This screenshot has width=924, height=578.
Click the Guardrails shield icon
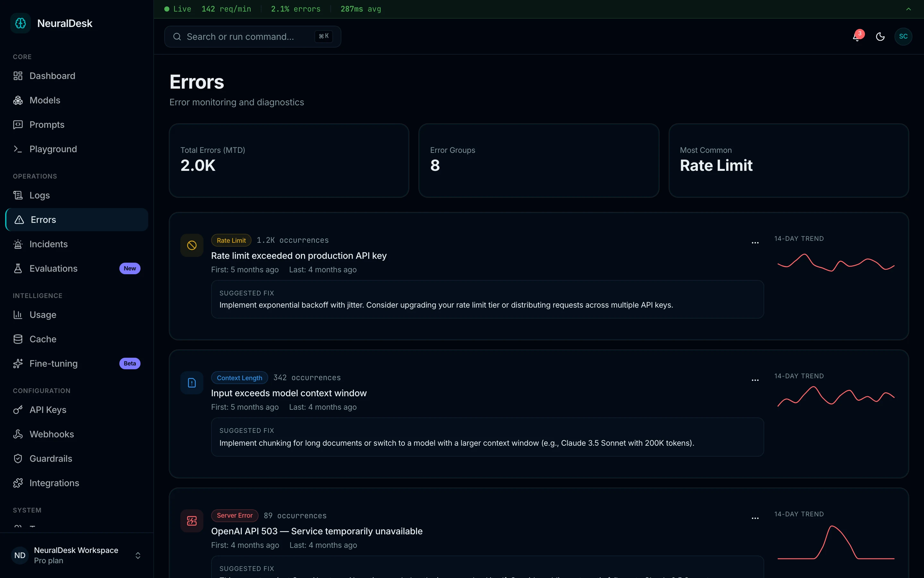coord(18,459)
